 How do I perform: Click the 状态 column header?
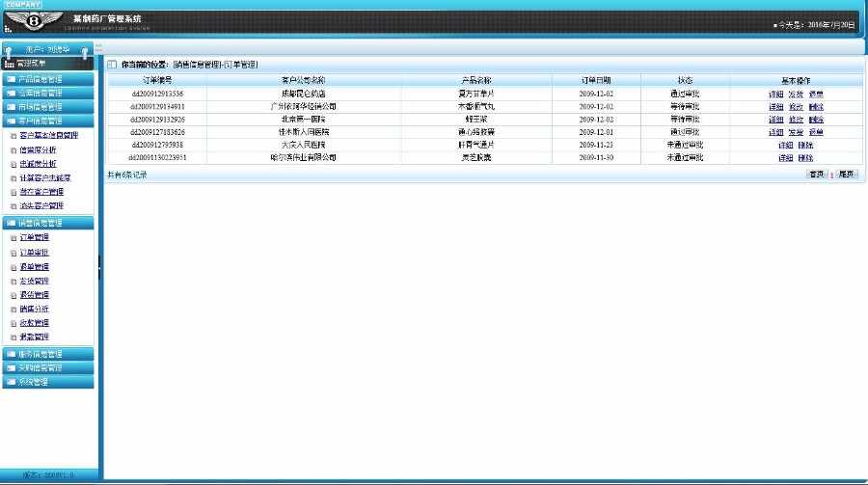pyautogui.click(x=685, y=81)
